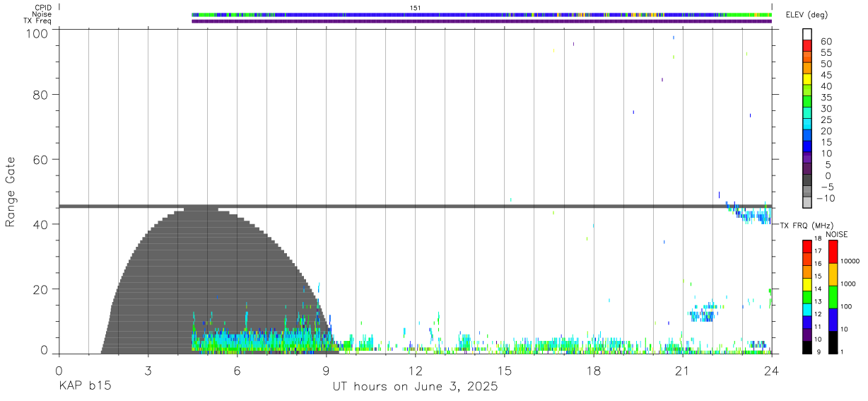Click the red 60-degree elevation color band
Screen dimensions: 868x401
(x=807, y=46)
